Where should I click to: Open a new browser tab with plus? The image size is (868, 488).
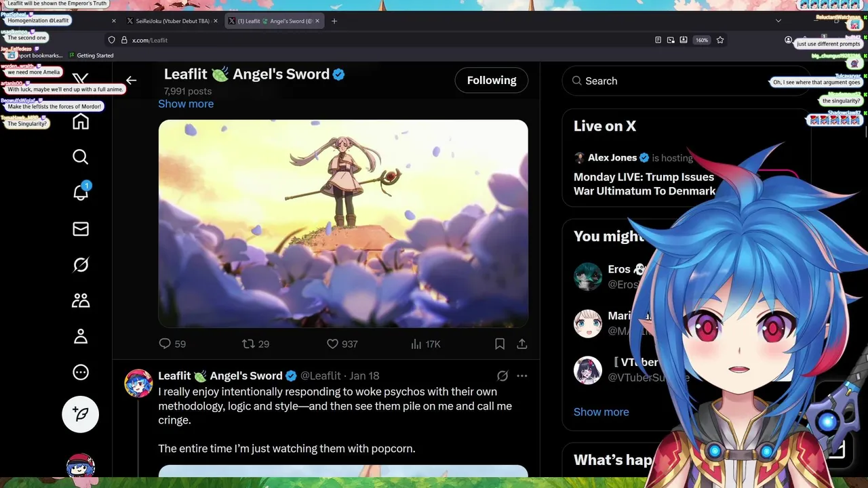coord(334,21)
